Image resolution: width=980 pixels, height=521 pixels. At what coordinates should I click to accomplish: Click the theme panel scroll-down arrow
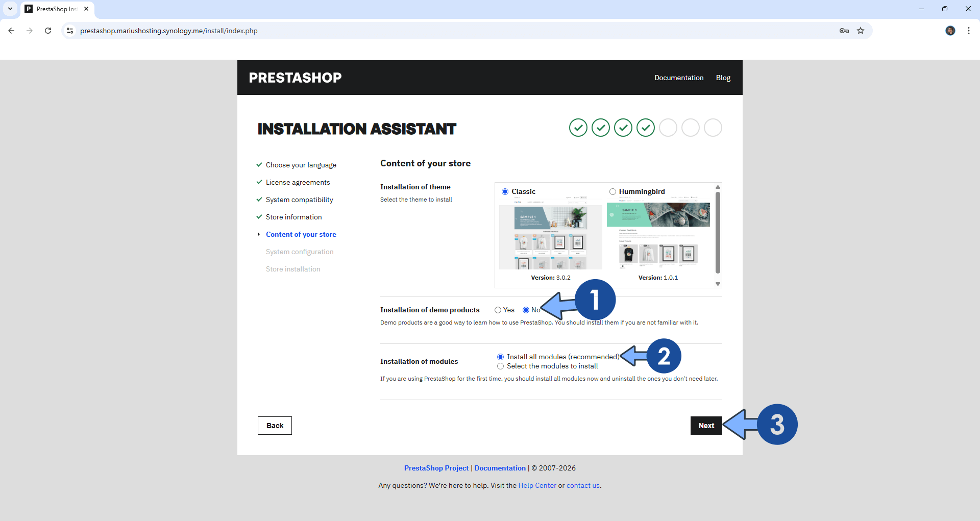pos(717,284)
